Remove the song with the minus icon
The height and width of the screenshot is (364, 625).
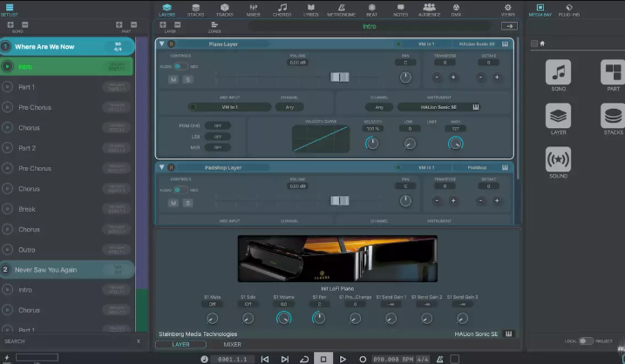pos(24,24)
